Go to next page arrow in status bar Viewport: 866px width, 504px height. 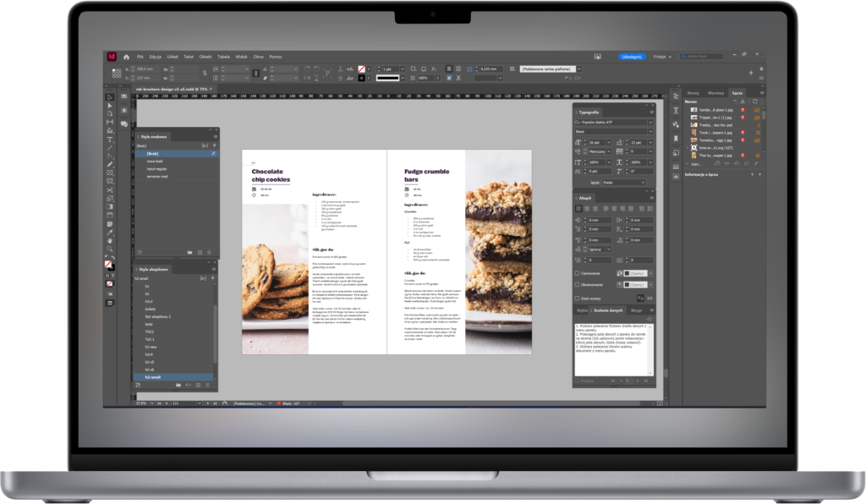click(208, 403)
